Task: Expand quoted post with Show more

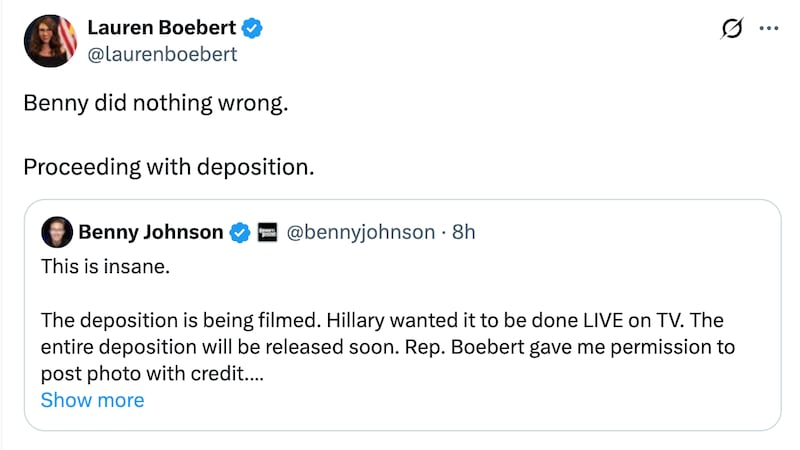Action: [92, 400]
